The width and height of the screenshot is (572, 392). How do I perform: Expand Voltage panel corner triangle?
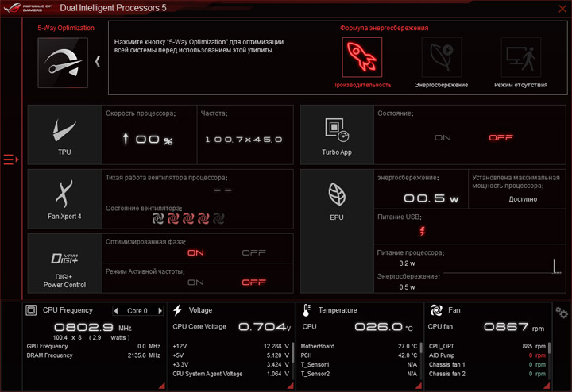(x=291, y=386)
